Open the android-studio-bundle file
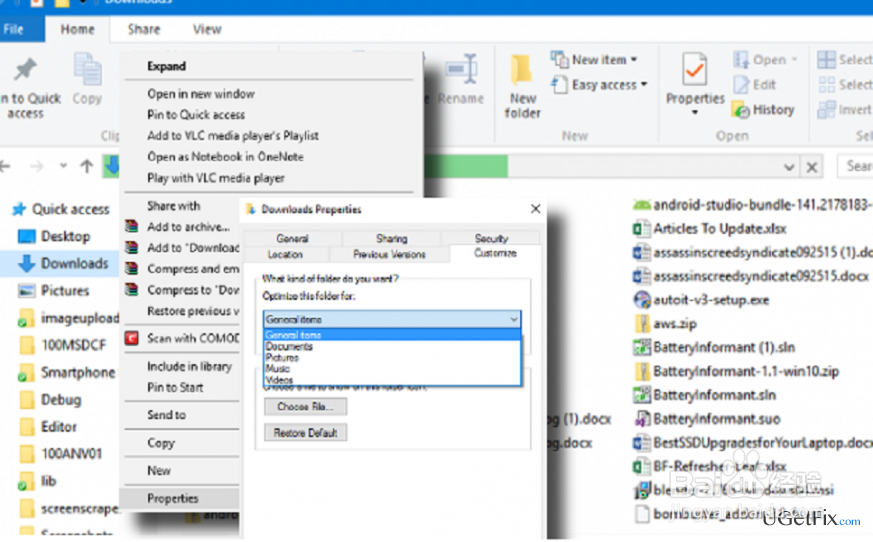The height and width of the screenshot is (542, 873). click(753, 205)
